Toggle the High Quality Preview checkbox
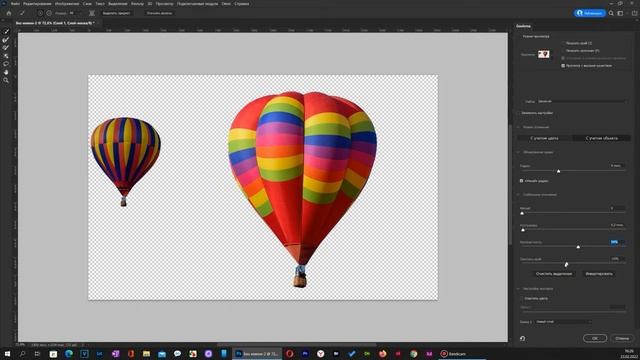 point(563,65)
